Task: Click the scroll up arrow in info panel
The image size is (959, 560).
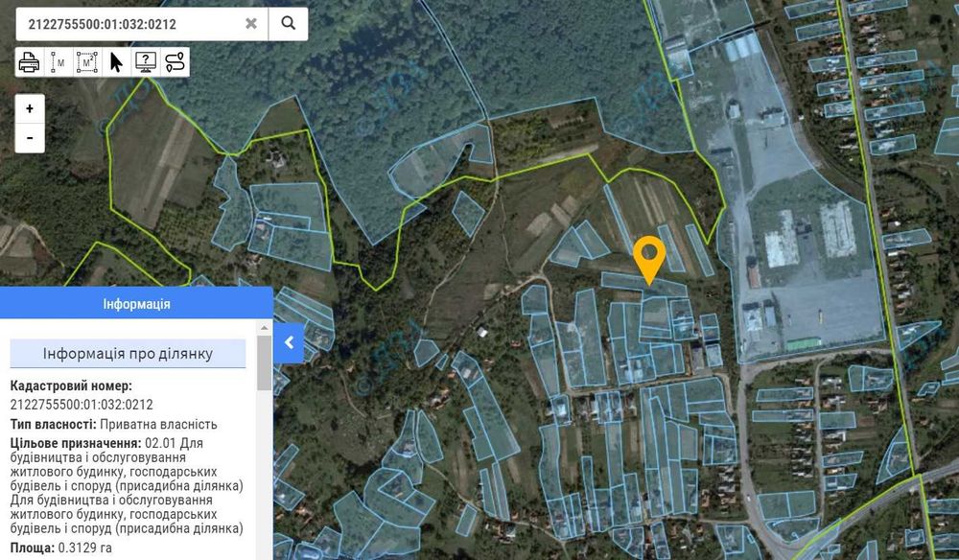Action: (x=265, y=328)
